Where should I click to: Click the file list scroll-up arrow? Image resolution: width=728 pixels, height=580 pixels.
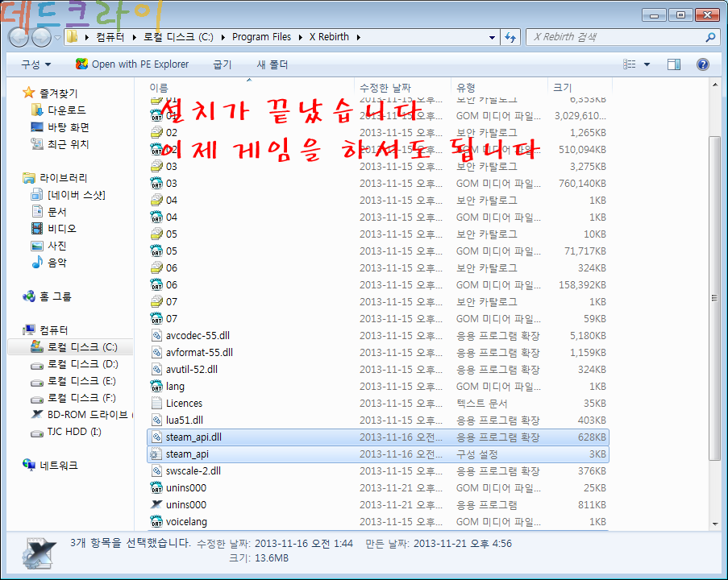(715, 85)
